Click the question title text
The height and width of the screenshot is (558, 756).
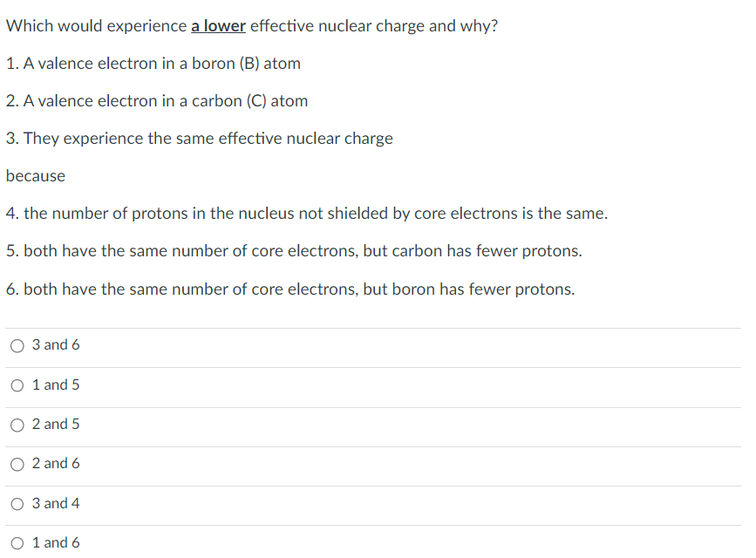[251, 25]
